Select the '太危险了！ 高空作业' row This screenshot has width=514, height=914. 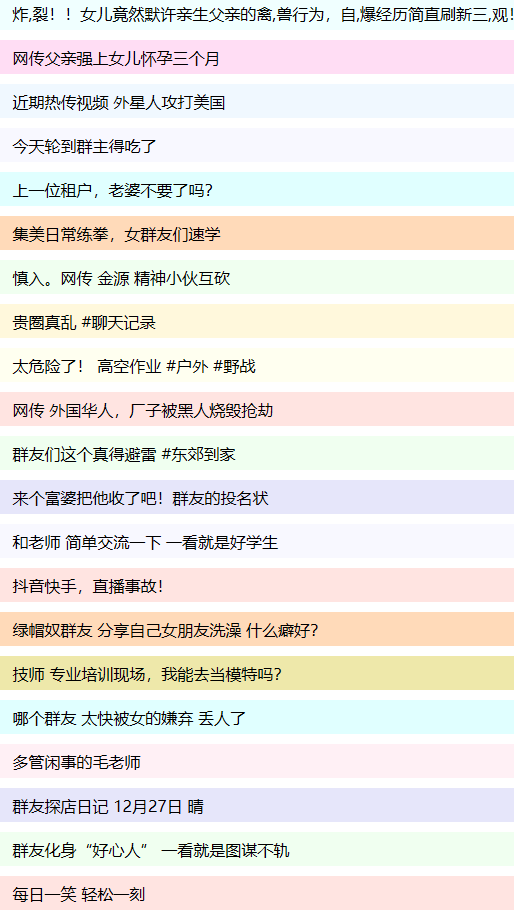[x=257, y=366]
